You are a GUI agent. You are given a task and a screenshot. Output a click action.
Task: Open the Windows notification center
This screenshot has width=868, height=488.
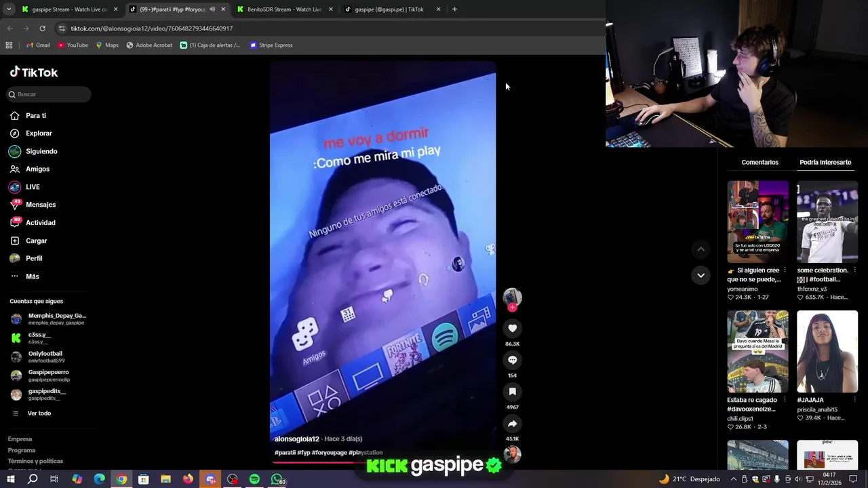tap(853, 479)
